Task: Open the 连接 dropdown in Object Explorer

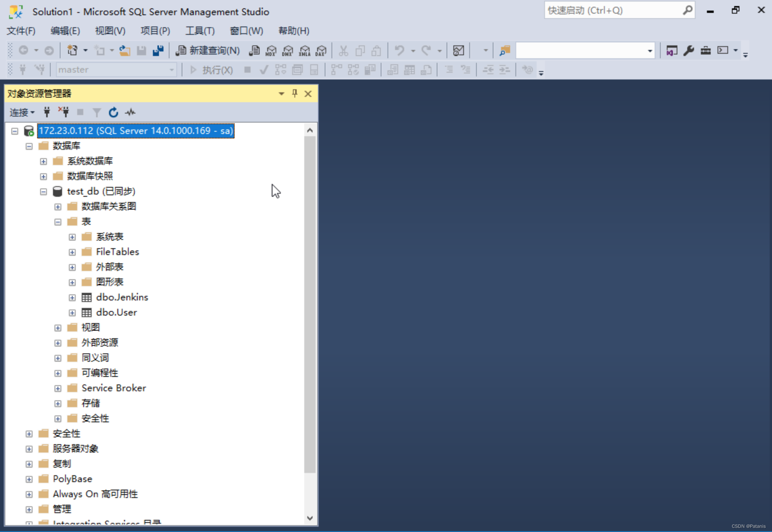Action: coord(22,112)
